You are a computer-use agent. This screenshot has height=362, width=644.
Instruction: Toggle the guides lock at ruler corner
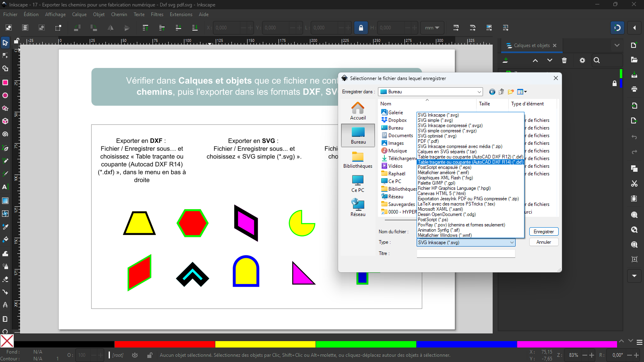17,41
